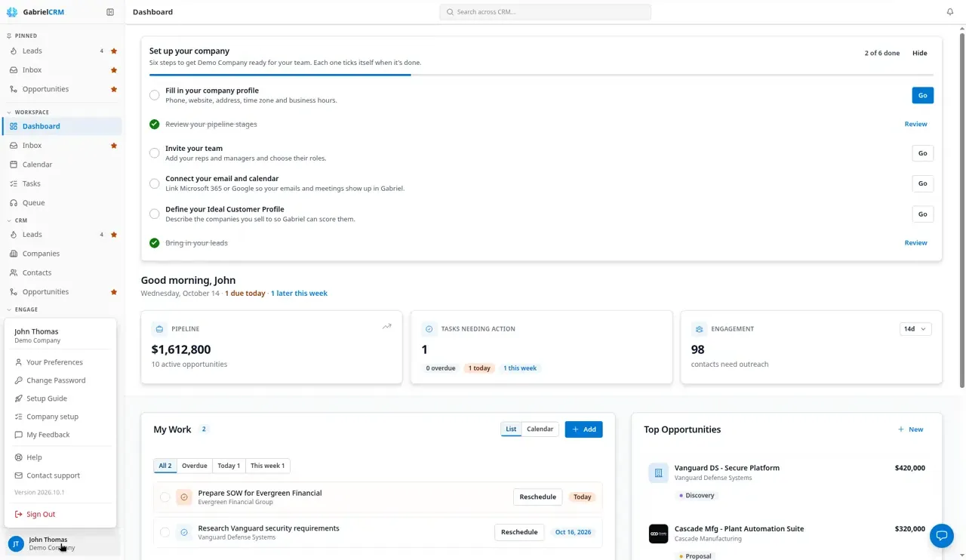The width and height of the screenshot is (966, 560).
Task: Click the JT user avatar
Action: click(16, 544)
